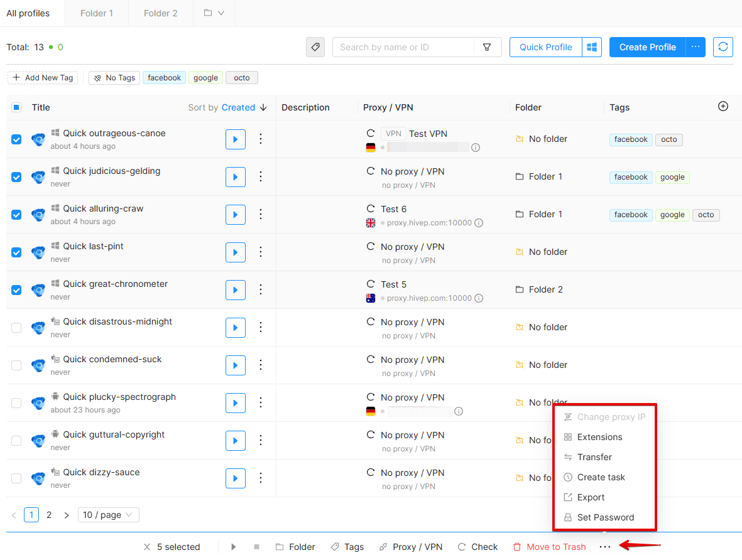Show proxy info for Test 5
The width and height of the screenshot is (742, 560).
(479, 298)
